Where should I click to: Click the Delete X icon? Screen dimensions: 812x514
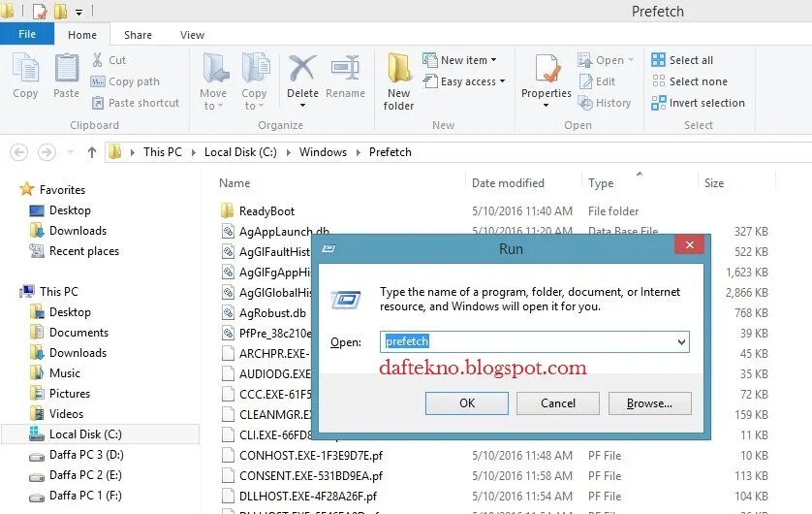302,69
